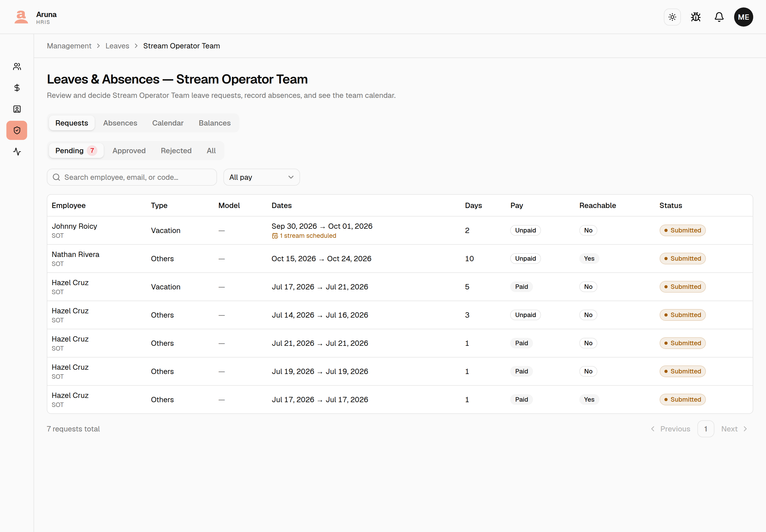Click the search magnifier icon
The width and height of the screenshot is (766, 532).
point(56,177)
